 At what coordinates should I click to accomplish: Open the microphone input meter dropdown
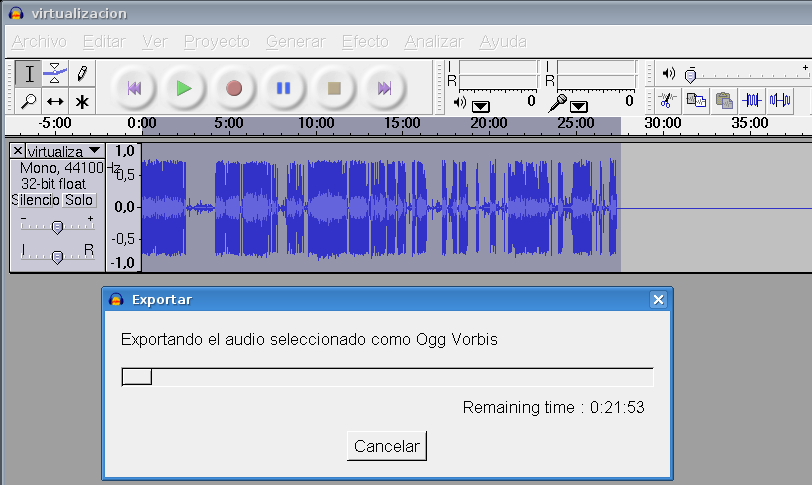(x=580, y=104)
